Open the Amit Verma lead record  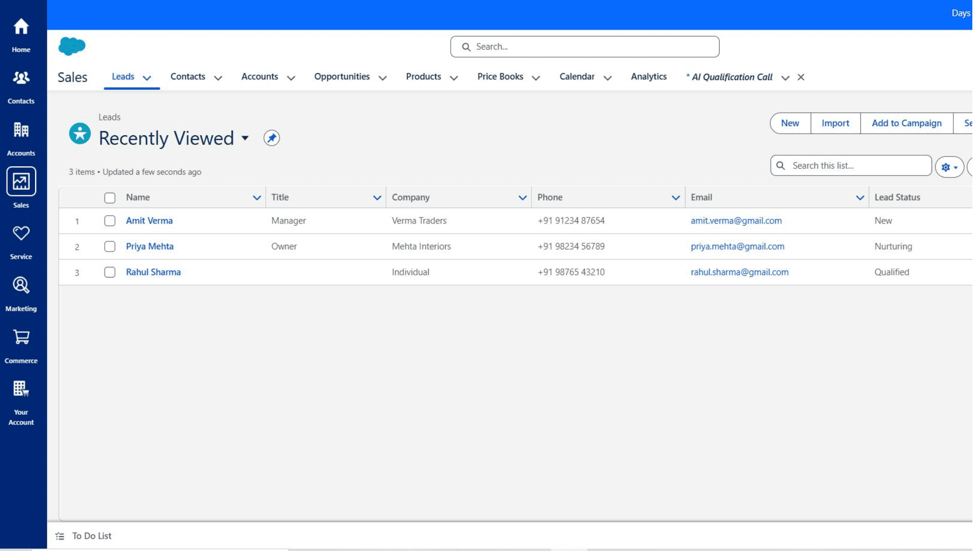click(149, 221)
